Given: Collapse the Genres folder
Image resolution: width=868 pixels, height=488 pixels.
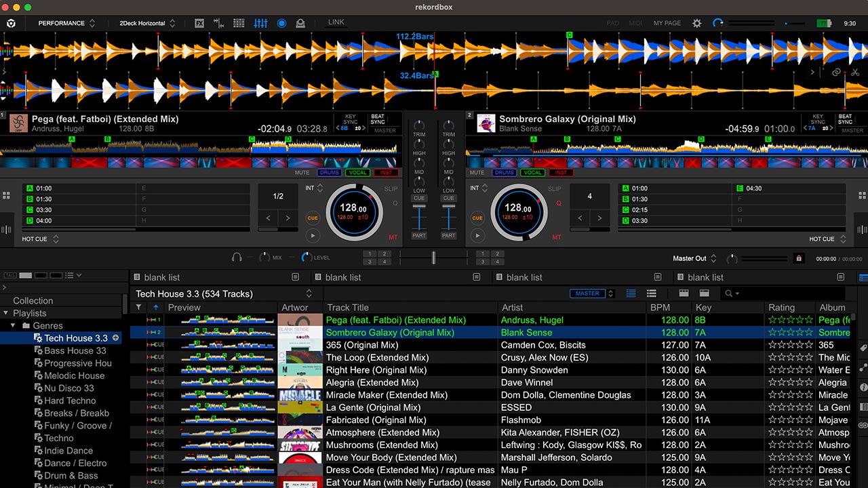Looking at the screenshot, I should [14, 326].
